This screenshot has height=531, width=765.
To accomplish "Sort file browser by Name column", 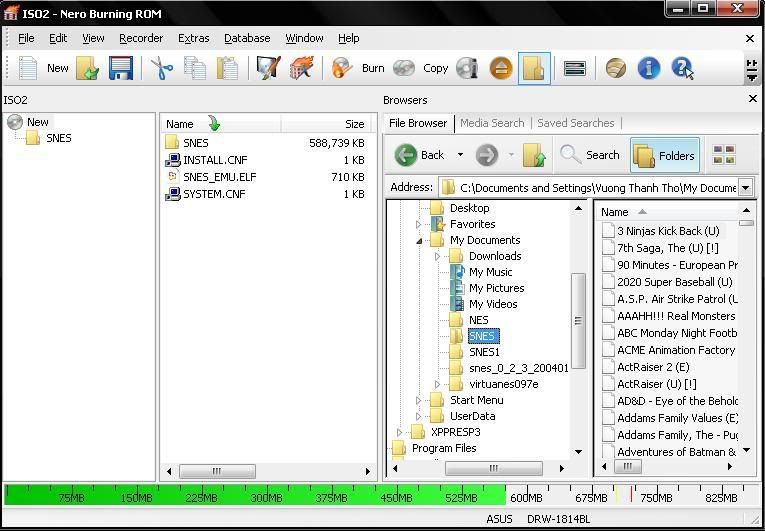I will point(666,212).
